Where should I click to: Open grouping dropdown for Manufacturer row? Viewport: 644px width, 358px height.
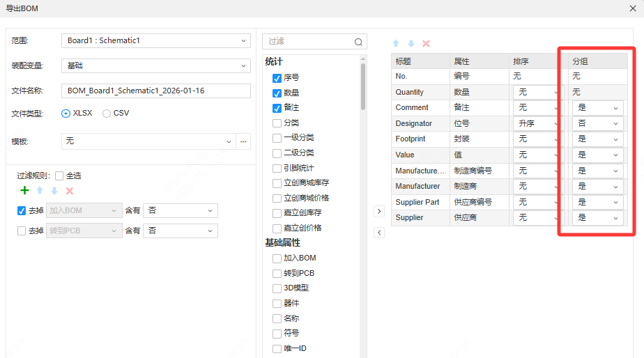(x=597, y=187)
